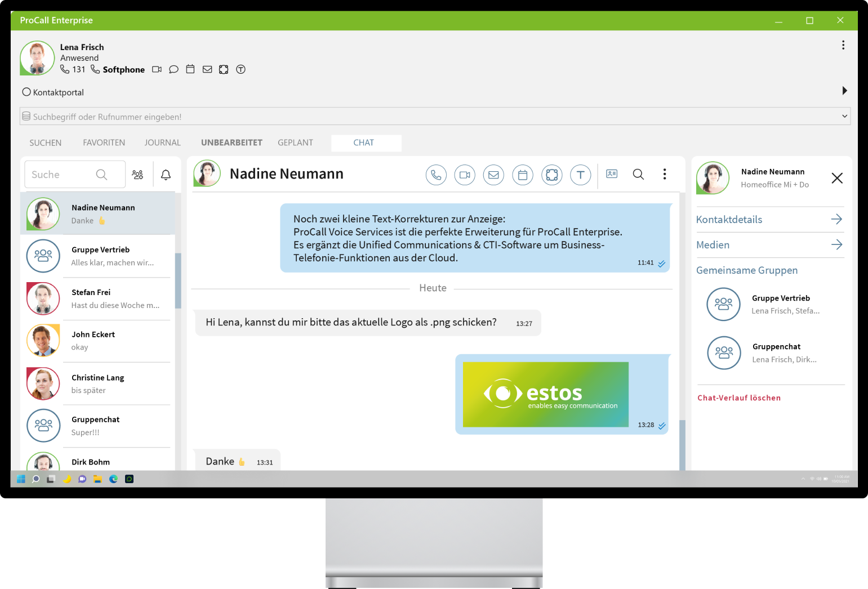Expand Medien section
Viewport: 868px width, 589px height.
point(770,245)
